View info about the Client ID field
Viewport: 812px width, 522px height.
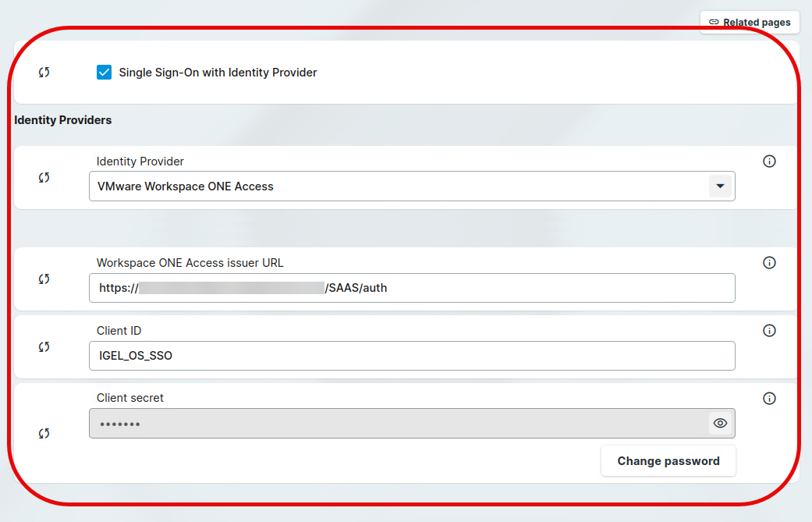[x=769, y=331]
